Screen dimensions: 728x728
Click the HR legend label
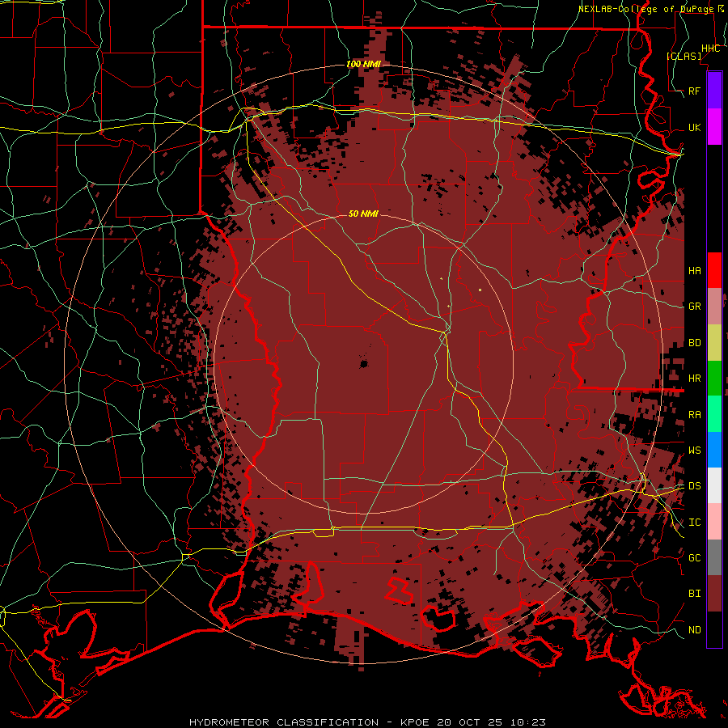click(694, 379)
